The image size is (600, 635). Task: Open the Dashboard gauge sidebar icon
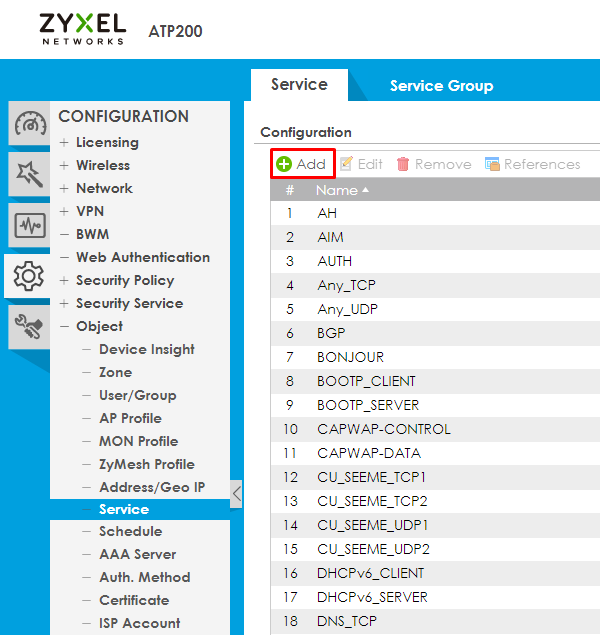[29, 123]
